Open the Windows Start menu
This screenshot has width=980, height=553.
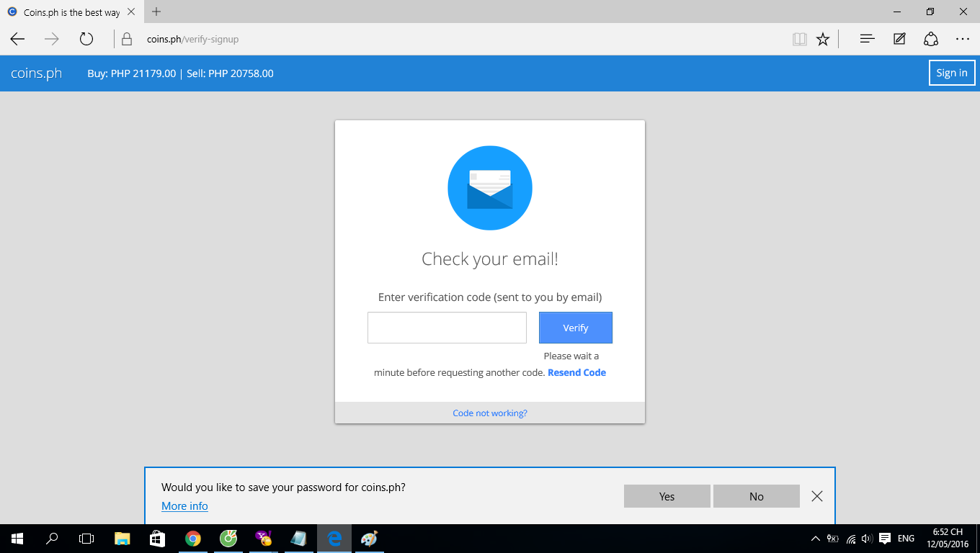click(17, 539)
